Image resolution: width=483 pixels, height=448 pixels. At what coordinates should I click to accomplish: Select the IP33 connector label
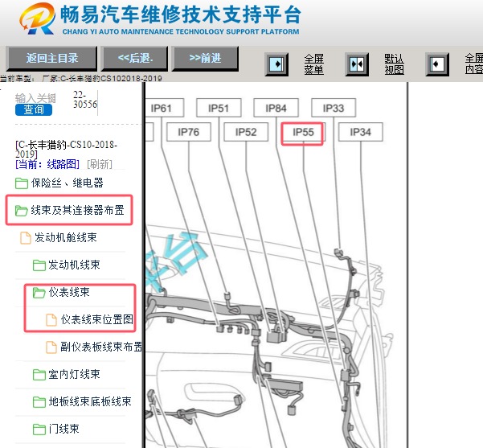pyautogui.click(x=334, y=108)
